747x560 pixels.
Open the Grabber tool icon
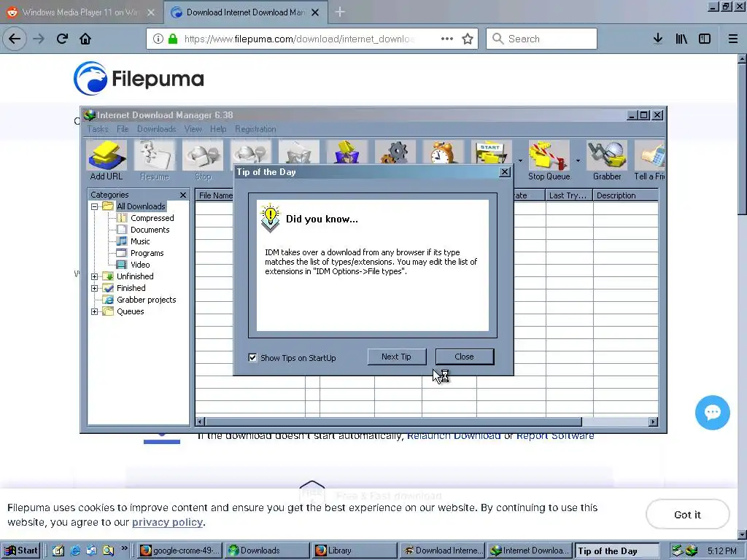[607, 161]
